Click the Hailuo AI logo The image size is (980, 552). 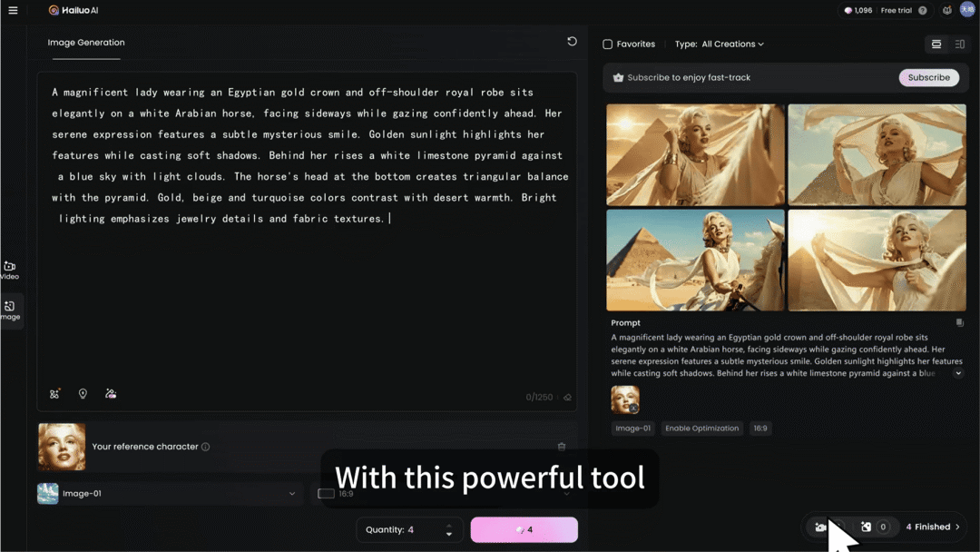point(73,10)
